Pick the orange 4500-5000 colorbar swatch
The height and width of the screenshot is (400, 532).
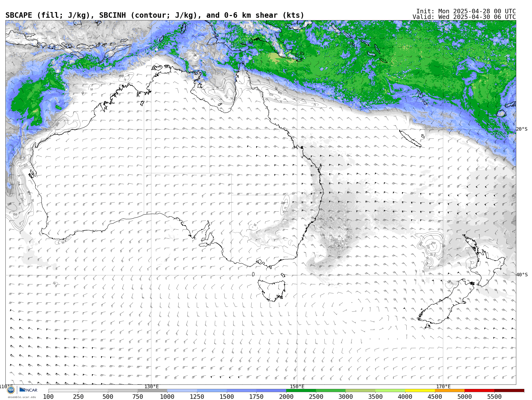click(x=450, y=391)
